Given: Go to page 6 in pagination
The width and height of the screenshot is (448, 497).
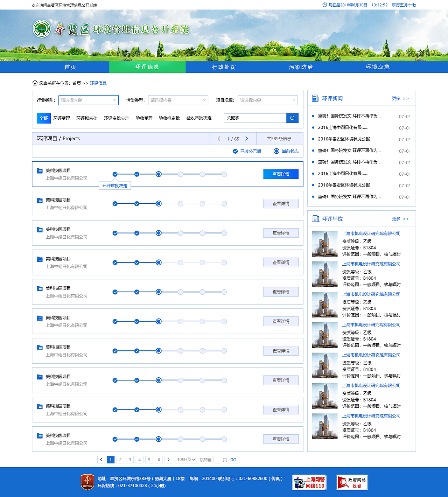Looking at the screenshot, I should [x=159, y=460].
